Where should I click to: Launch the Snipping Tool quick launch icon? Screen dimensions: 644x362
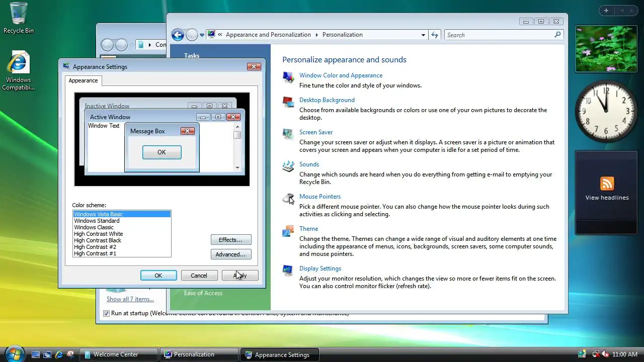tap(70, 354)
